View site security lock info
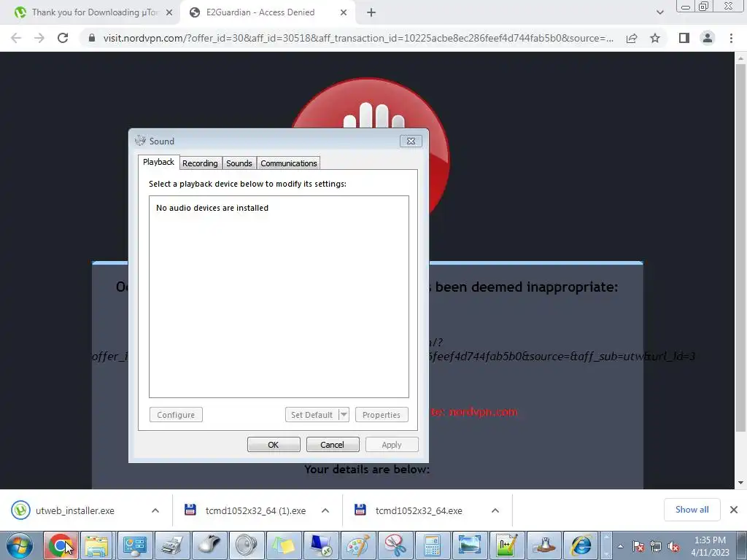747x560 pixels. 92,38
